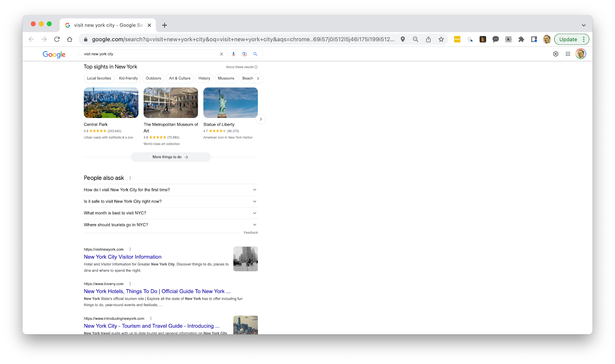The height and width of the screenshot is (364, 615).
Task: Click the browser forward arrow
Action: 44,39
